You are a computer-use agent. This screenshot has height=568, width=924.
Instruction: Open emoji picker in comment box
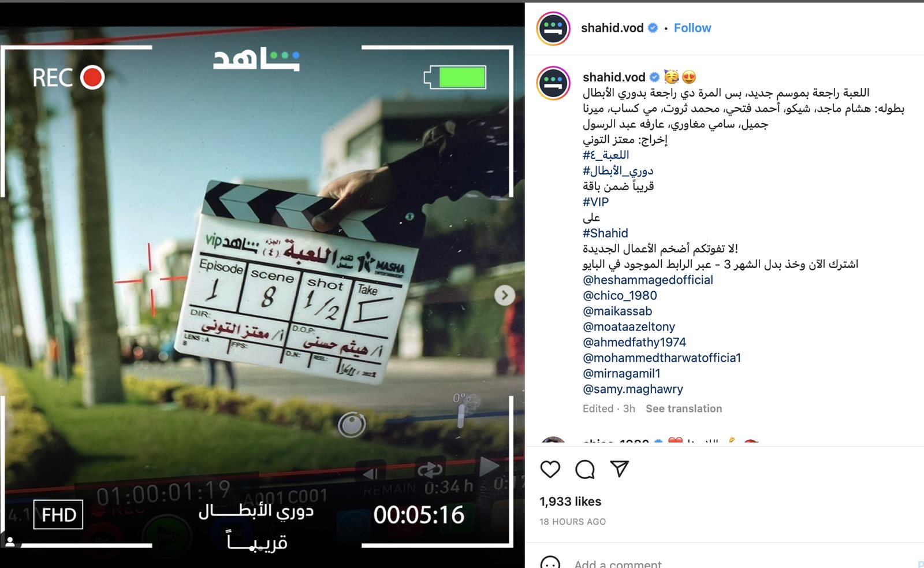coord(550,563)
